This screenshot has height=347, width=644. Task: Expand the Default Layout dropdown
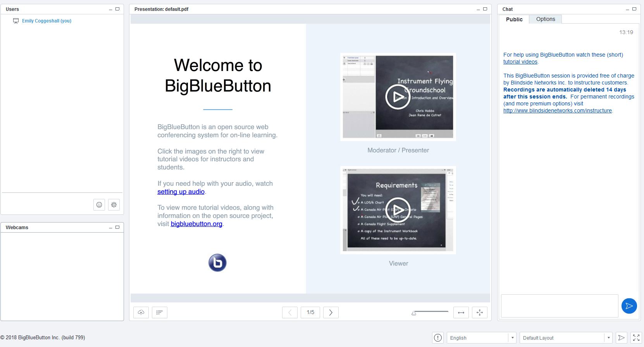[566, 338]
